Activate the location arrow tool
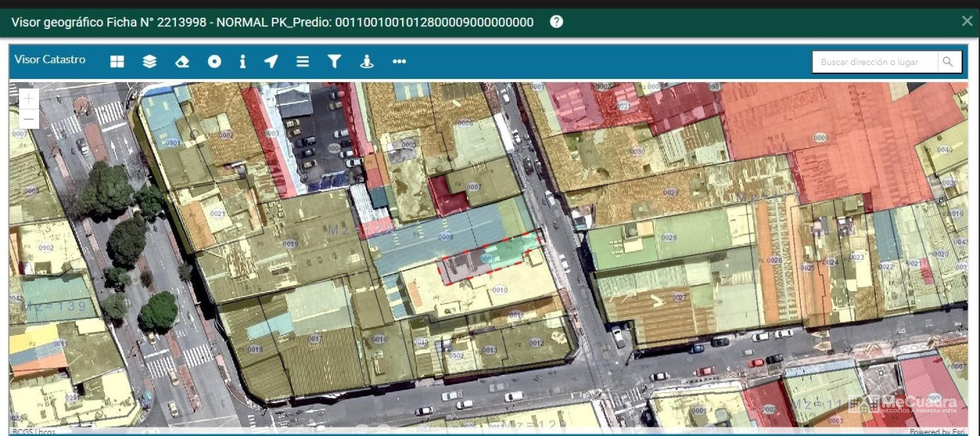The image size is (980, 436). 271,61
